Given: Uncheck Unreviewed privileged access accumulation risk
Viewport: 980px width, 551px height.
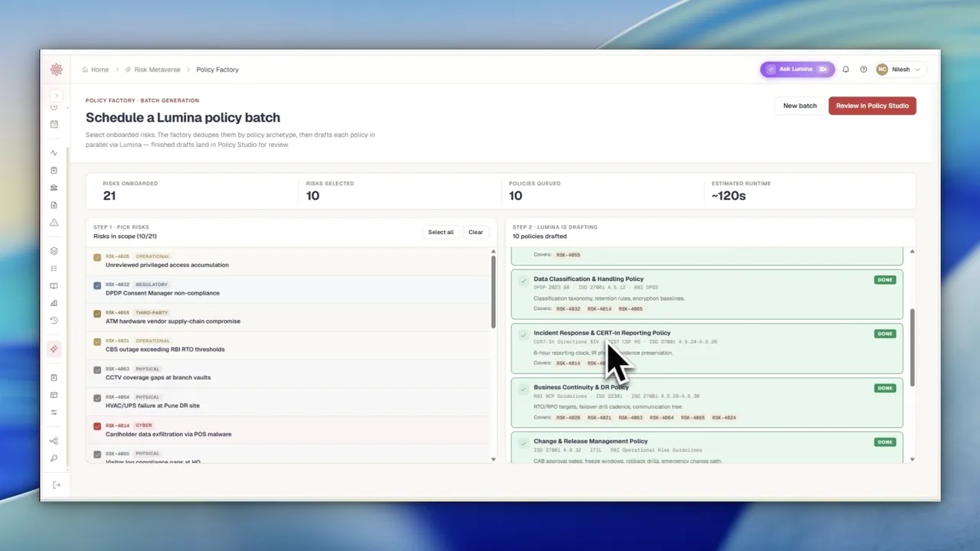Looking at the screenshot, I should [97, 257].
